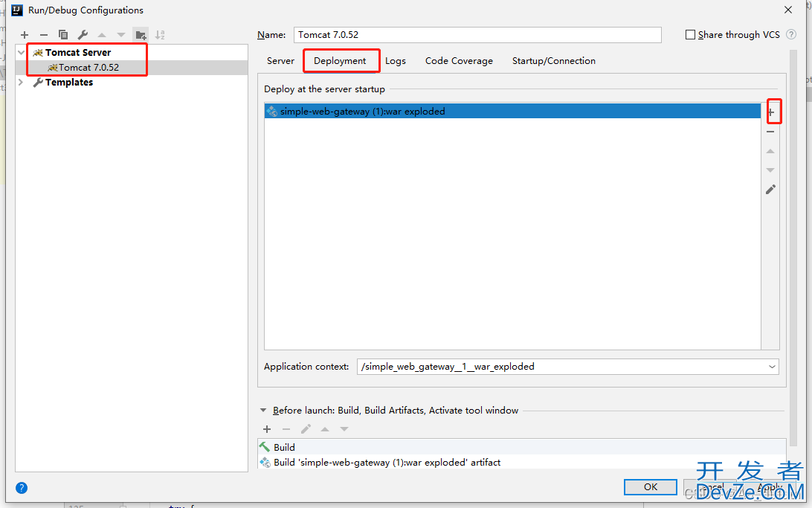Viewport: 812px width, 508px height.
Task: Collapse the Before launch section
Action: coord(263,410)
